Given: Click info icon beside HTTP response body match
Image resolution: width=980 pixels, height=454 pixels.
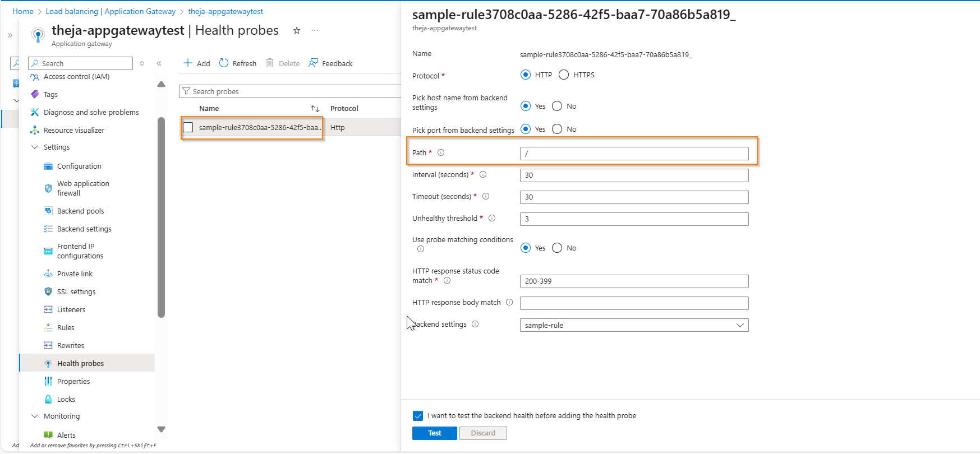Looking at the screenshot, I should coord(509,302).
